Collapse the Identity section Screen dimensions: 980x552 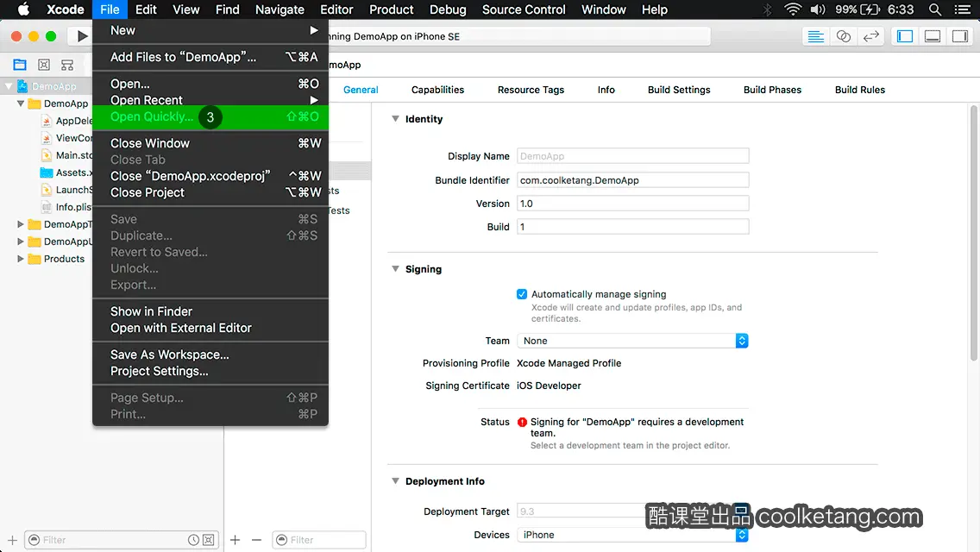(396, 119)
